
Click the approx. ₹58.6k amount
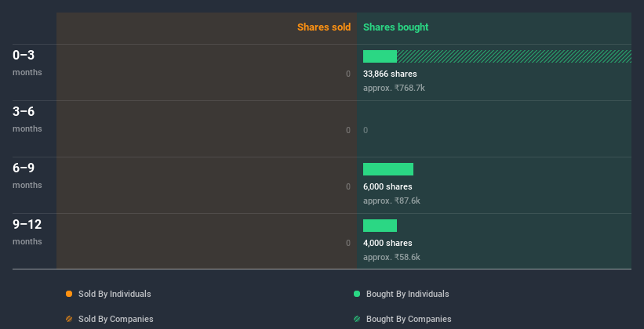click(x=391, y=257)
